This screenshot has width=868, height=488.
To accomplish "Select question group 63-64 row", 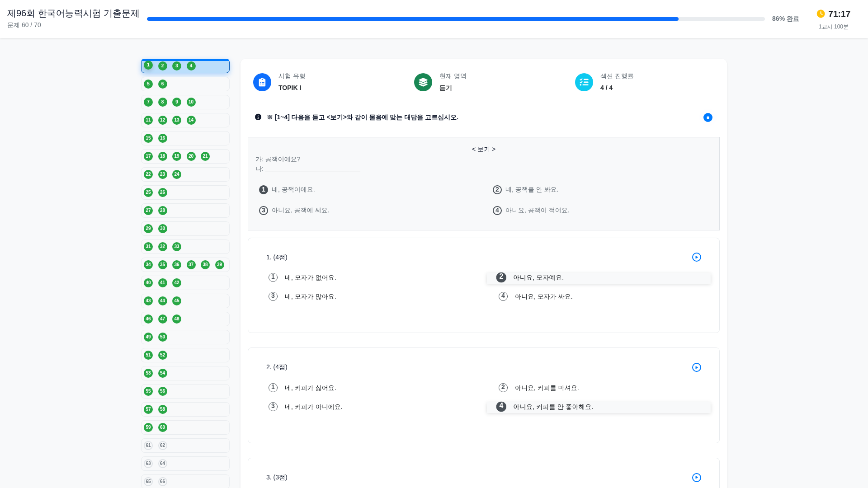I will pos(199,464).
